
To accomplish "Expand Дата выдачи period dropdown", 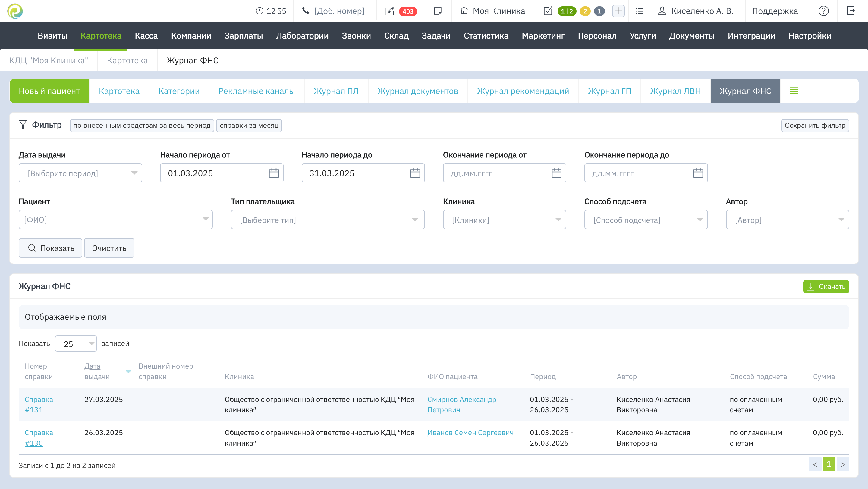I will coord(80,173).
